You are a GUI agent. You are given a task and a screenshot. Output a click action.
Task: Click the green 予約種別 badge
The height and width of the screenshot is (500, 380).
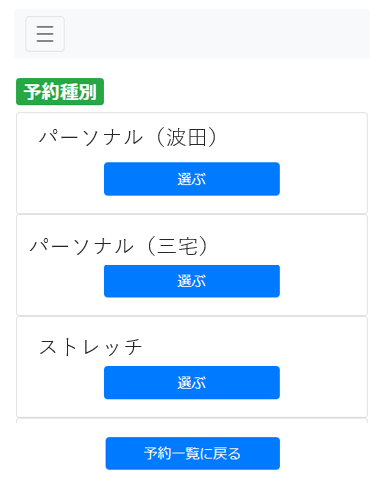click(60, 92)
